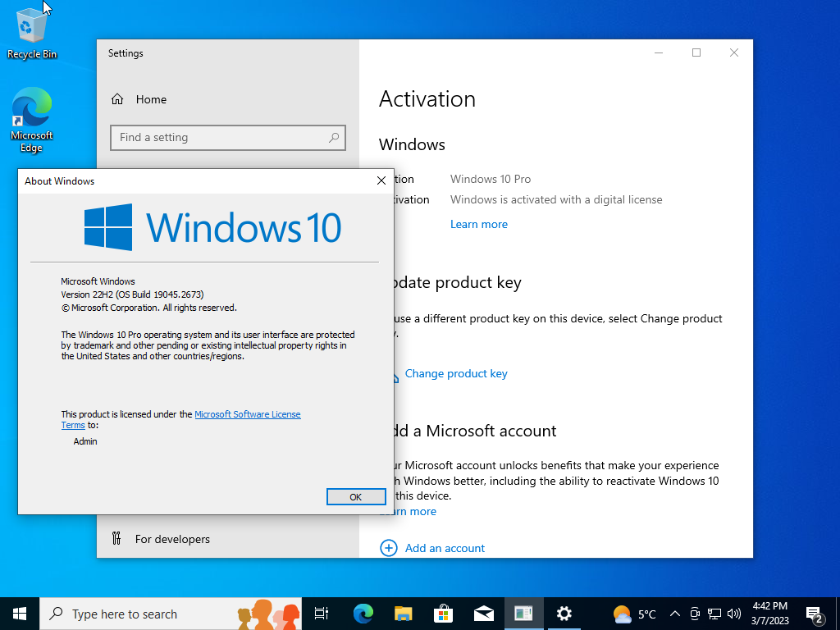Open the Windows Start menu
This screenshot has width=840, height=630.
(20, 614)
